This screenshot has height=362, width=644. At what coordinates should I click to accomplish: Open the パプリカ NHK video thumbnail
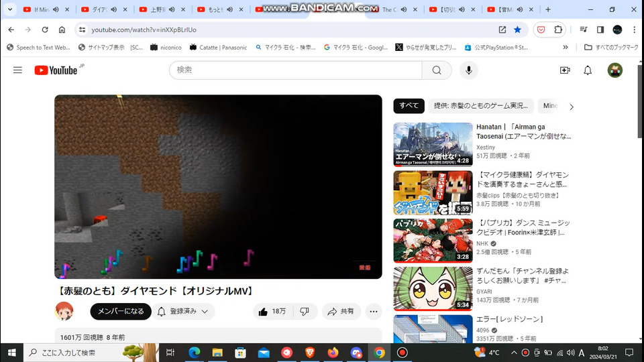click(x=433, y=241)
